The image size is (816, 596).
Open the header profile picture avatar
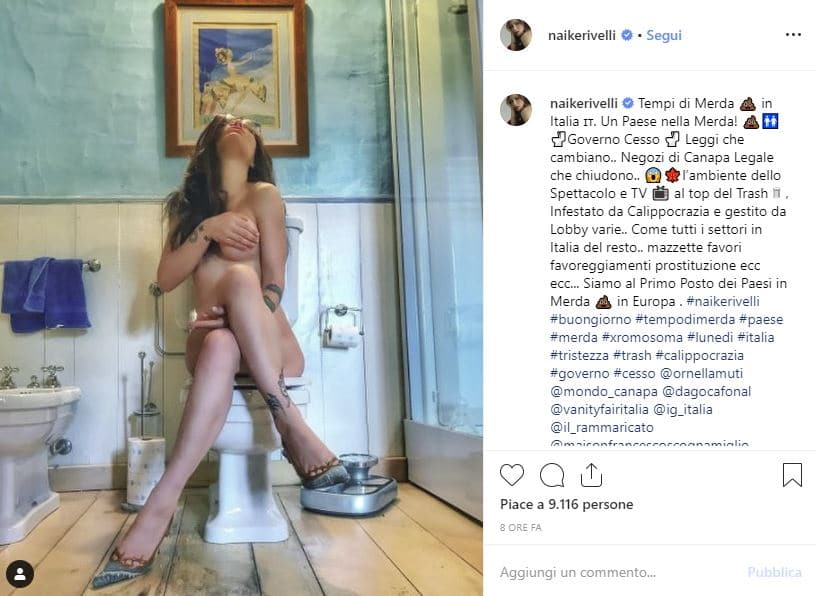click(x=516, y=35)
